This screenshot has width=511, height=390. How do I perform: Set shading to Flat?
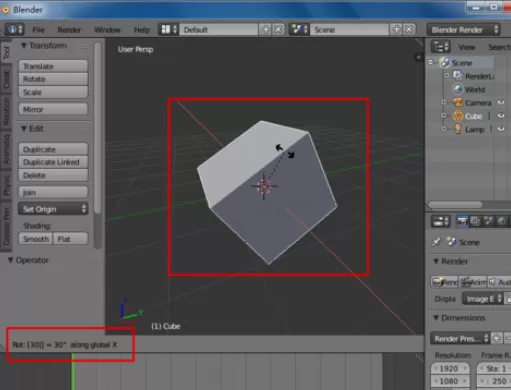pyautogui.click(x=71, y=239)
